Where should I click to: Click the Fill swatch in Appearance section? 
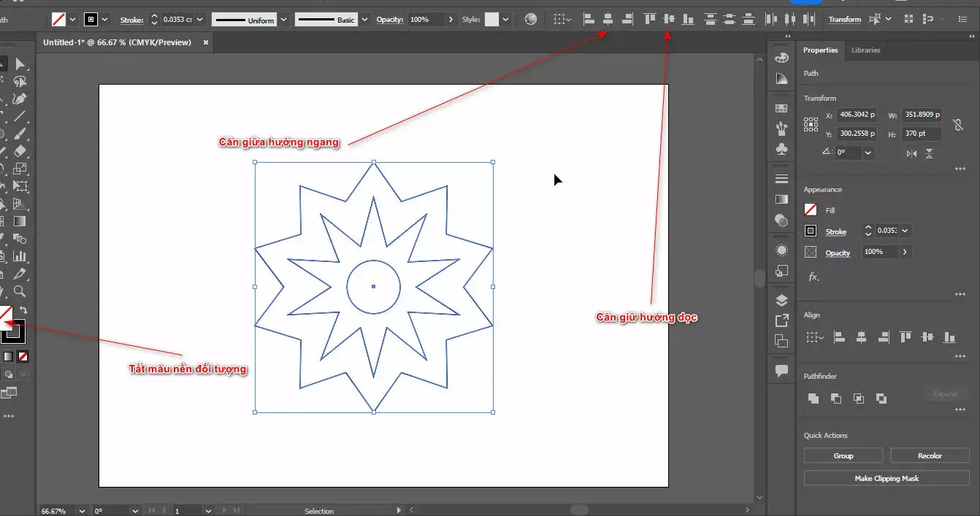811,210
